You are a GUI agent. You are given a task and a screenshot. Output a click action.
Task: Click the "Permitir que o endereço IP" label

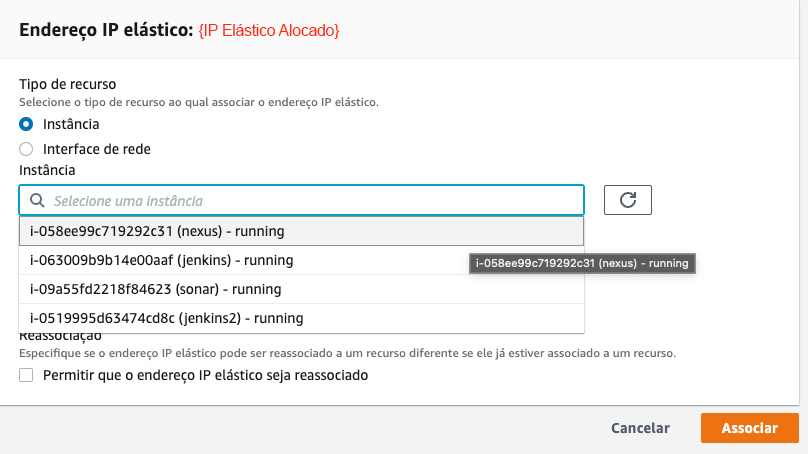click(x=206, y=376)
